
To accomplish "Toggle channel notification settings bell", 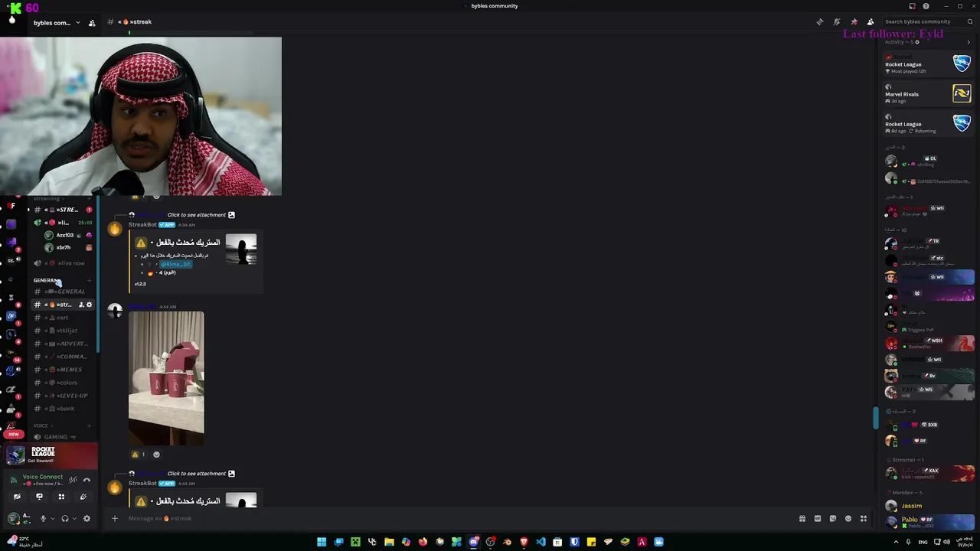I will [837, 21].
